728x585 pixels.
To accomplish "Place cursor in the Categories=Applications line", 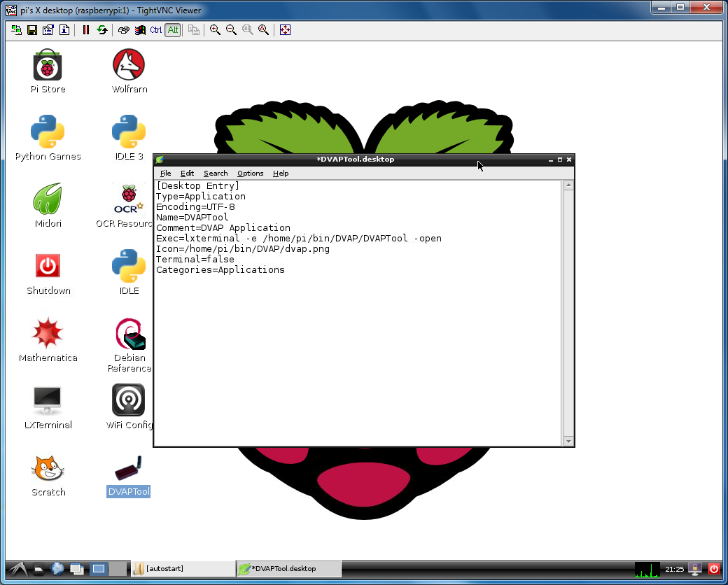I will pyautogui.click(x=220, y=270).
